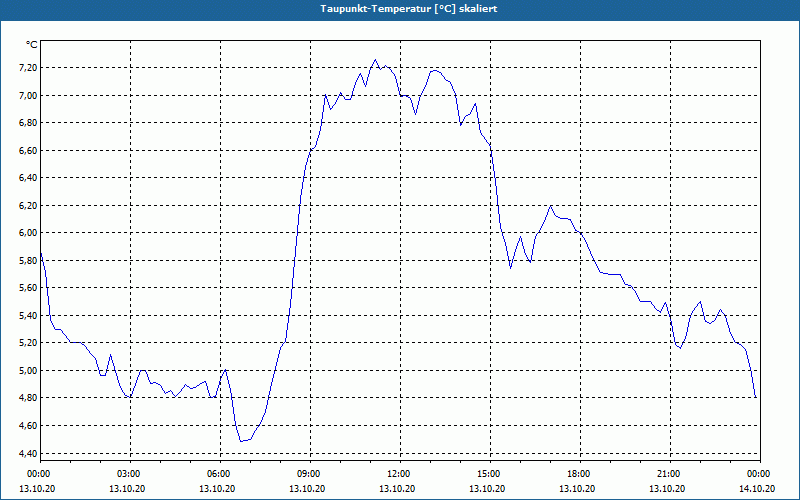
Task: Click the '°C' unit label on axis
Action: [32, 45]
